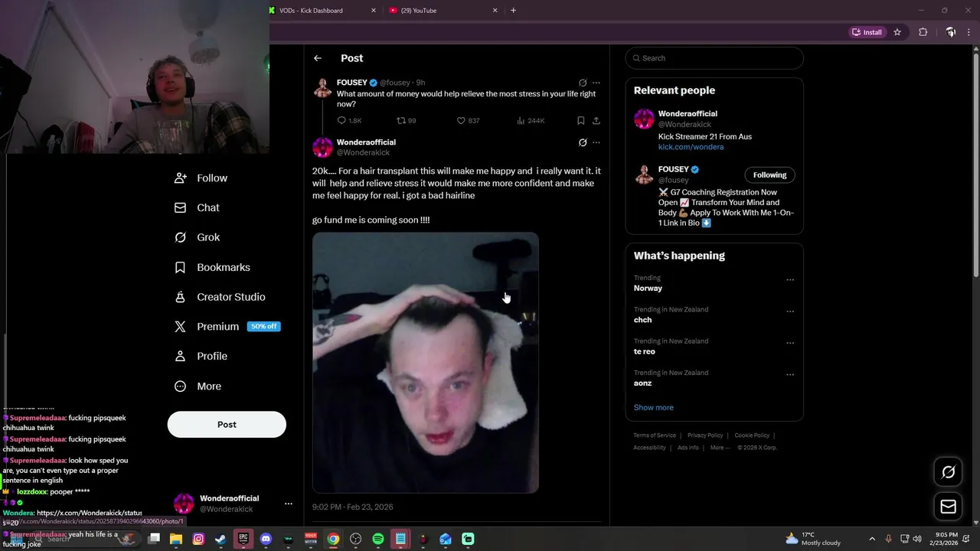Repost FOUSEY's post showing 99 reposts

406,121
